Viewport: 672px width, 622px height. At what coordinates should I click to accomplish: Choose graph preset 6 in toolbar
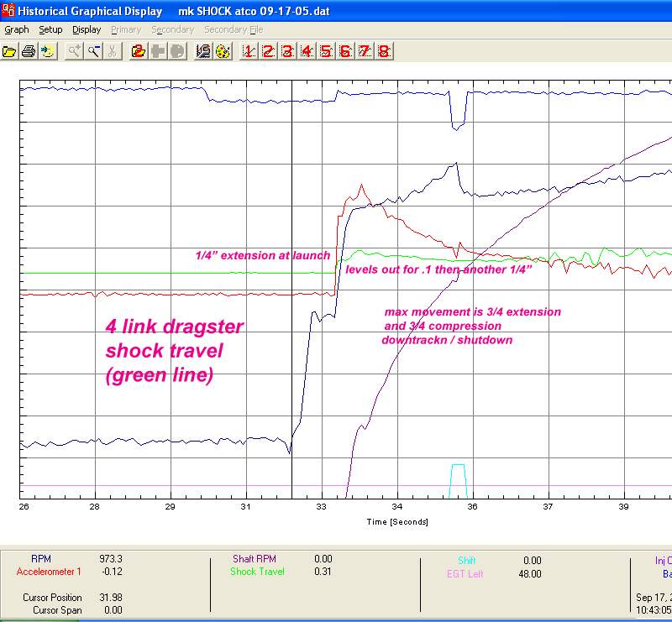click(345, 51)
